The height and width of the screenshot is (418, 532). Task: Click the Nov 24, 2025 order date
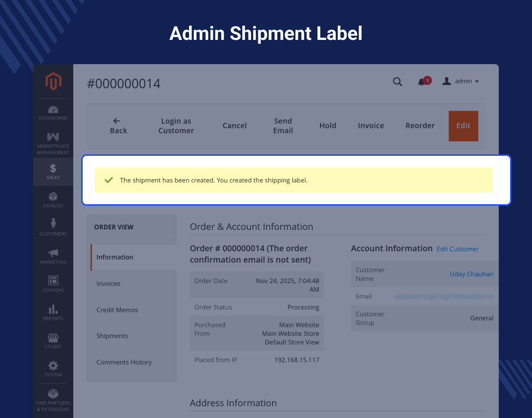[287, 285]
